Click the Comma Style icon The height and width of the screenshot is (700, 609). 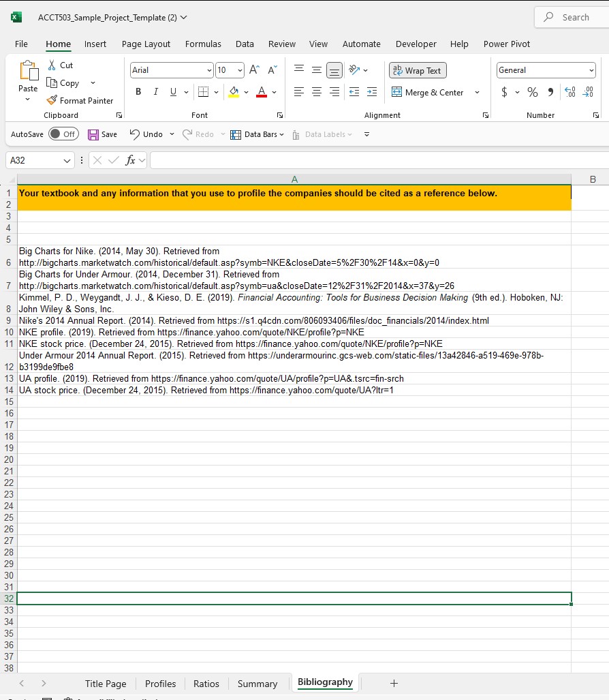551,91
